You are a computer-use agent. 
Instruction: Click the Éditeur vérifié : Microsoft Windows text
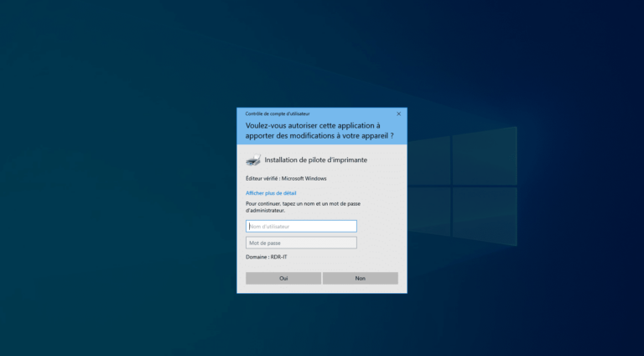click(286, 178)
